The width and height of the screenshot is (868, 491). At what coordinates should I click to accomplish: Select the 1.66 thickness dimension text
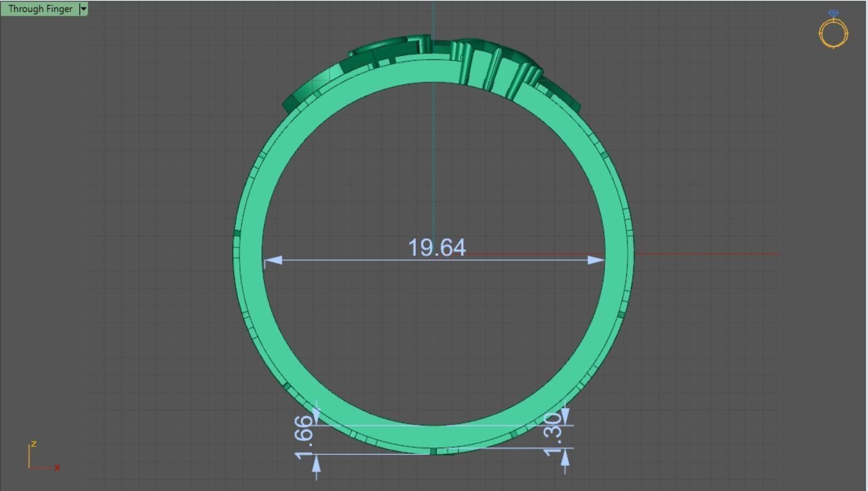click(304, 436)
